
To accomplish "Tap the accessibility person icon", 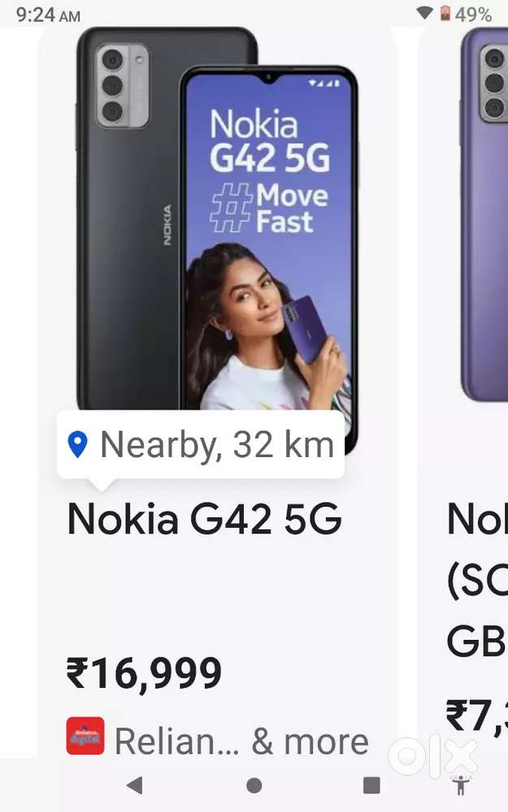I will tap(460, 784).
